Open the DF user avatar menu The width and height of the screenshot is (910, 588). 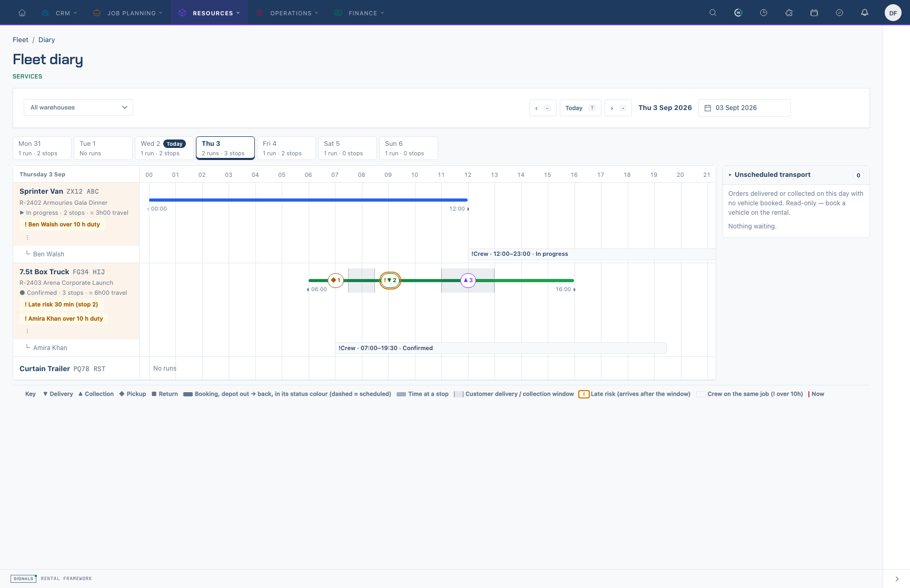point(893,13)
